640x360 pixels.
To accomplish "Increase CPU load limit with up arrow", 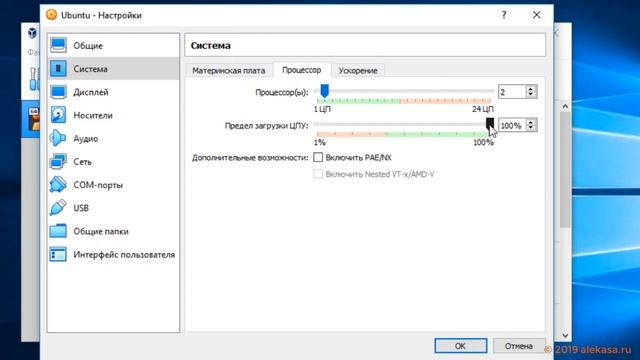I will pos(531,122).
